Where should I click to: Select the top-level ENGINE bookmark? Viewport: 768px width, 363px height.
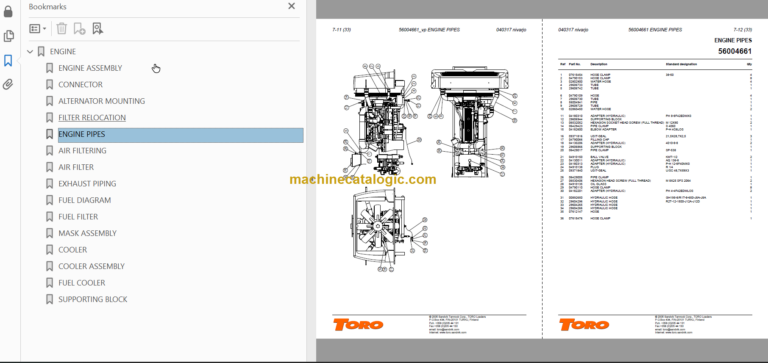coord(63,51)
